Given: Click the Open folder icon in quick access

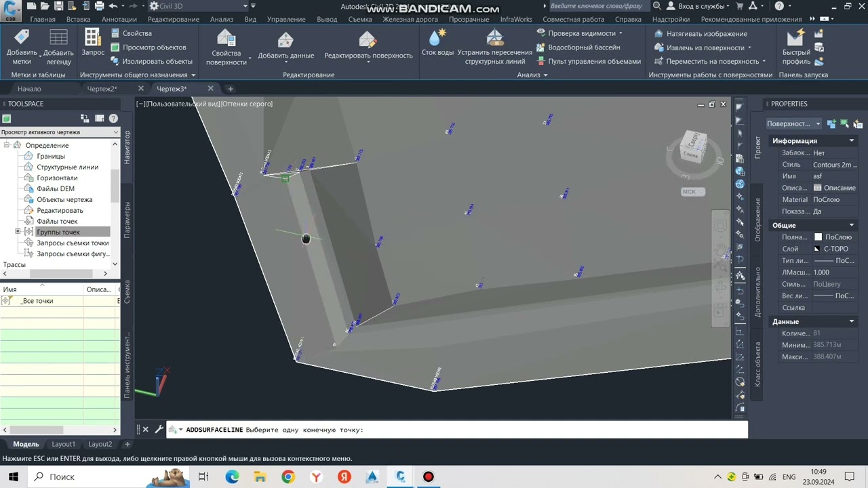Looking at the screenshot, I should pos(44,6).
